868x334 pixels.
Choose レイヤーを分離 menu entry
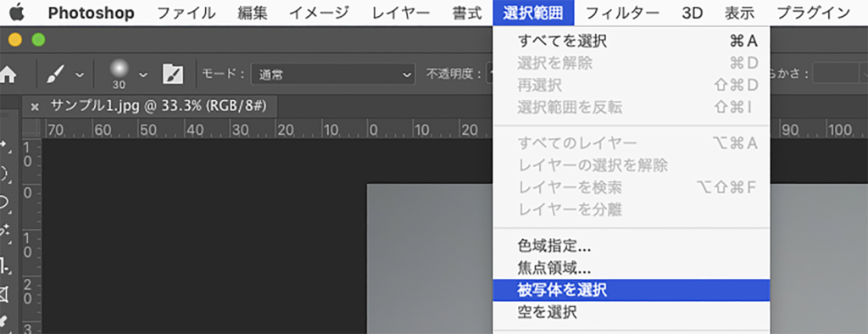coord(631,209)
